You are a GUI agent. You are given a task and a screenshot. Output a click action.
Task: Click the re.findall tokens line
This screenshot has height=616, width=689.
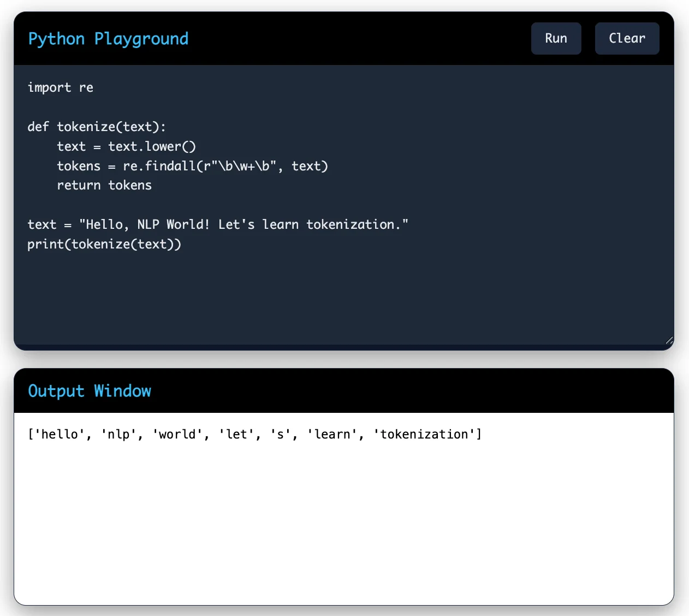(192, 166)
